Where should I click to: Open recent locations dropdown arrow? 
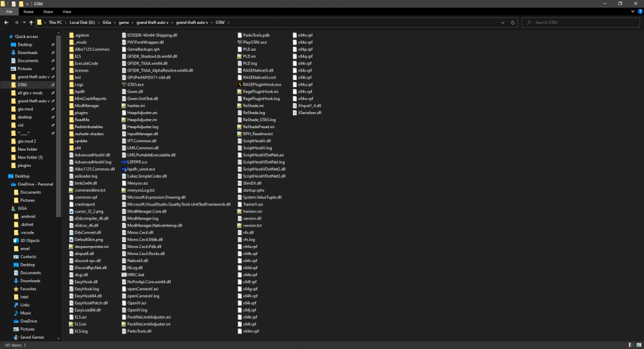pos(24,23)
